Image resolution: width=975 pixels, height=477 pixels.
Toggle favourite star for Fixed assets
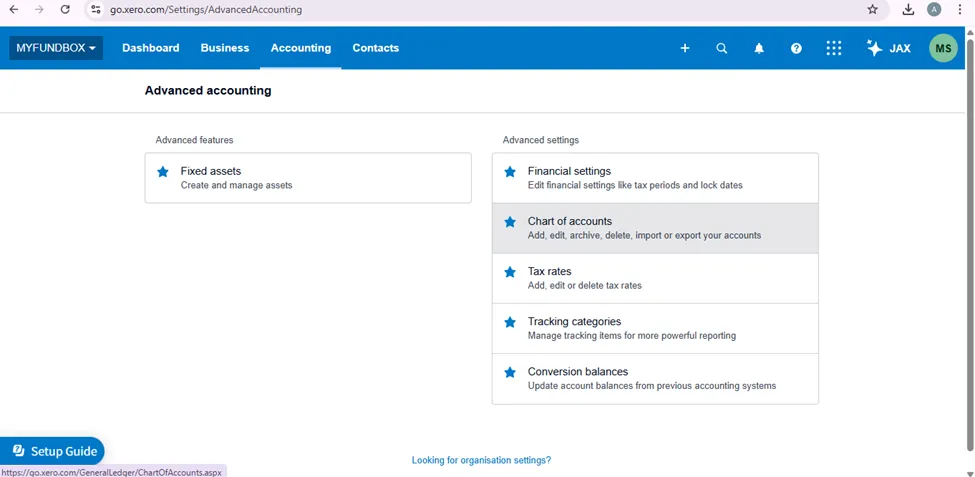coord(163,172)
